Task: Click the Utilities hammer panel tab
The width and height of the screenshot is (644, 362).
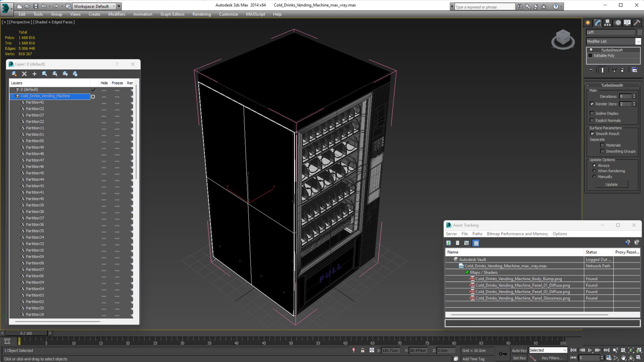Action: pos(637,23)
